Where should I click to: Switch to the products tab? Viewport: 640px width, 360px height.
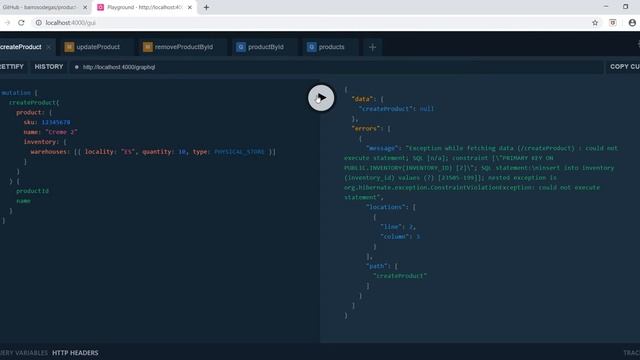pos(331,47)
